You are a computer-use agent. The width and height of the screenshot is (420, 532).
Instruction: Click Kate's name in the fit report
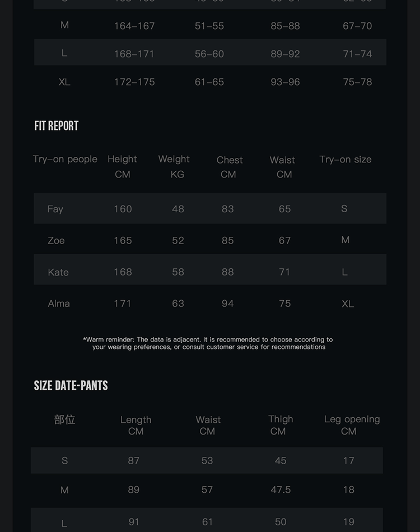tap(58, 272)
